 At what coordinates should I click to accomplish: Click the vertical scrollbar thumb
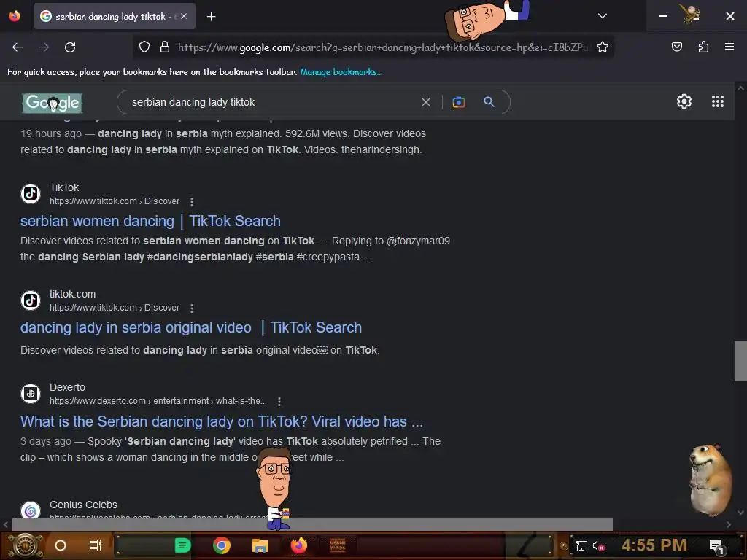pyautogui.click(x=740, y=360)
